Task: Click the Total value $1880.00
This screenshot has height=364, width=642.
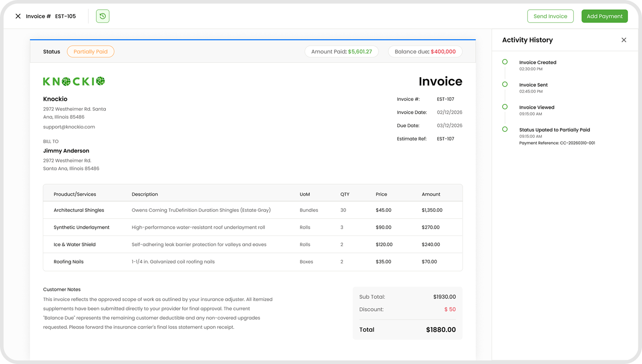Action: click(441, 330)
